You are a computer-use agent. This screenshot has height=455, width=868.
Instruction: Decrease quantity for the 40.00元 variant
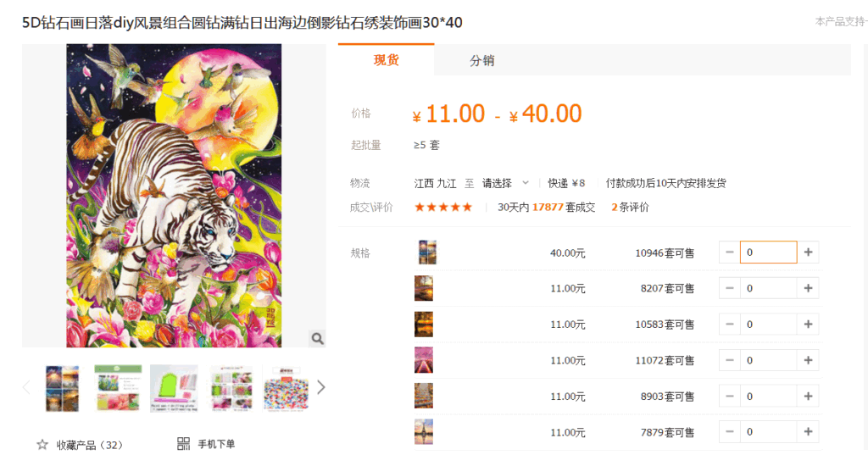730,252
